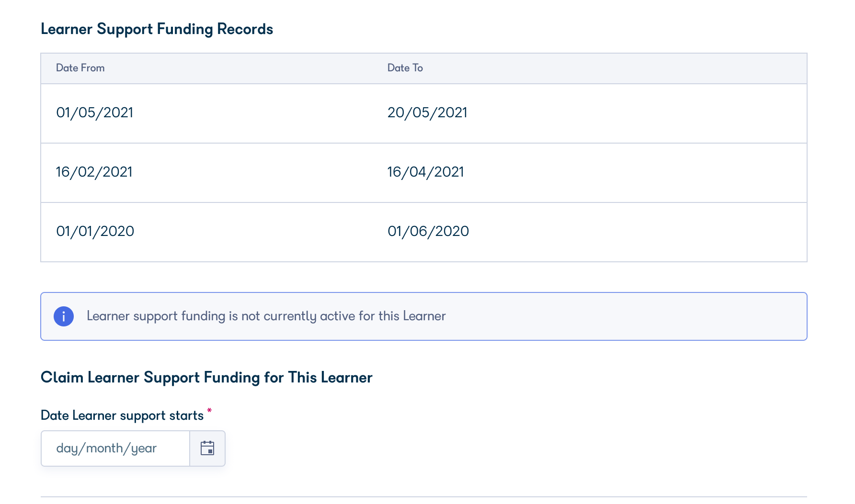Click the blue info circle icon
This screenshot has height=504, width=855.
click(63, 316)
